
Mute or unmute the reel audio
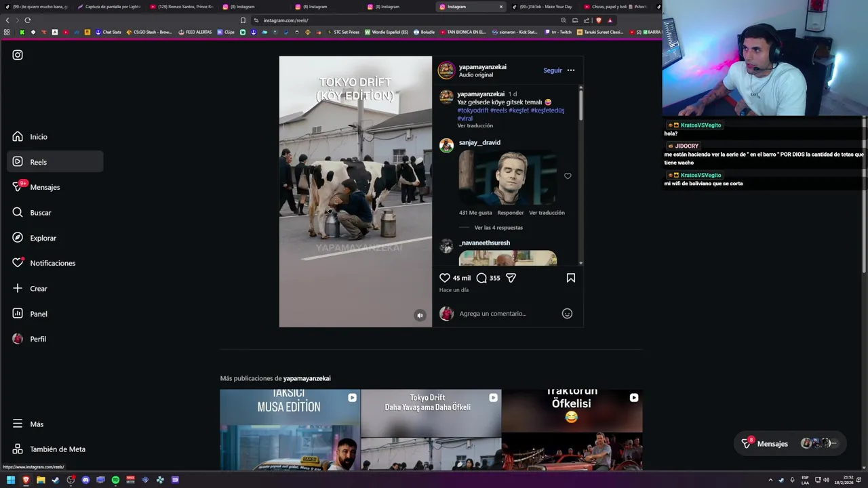point(420,315)
